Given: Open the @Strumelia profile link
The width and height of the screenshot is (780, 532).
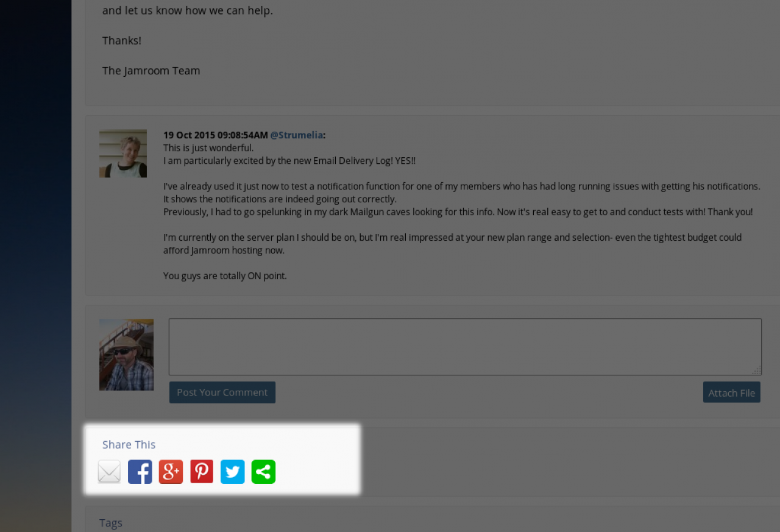Looking at the screenshot, I should tap(297, 135).
